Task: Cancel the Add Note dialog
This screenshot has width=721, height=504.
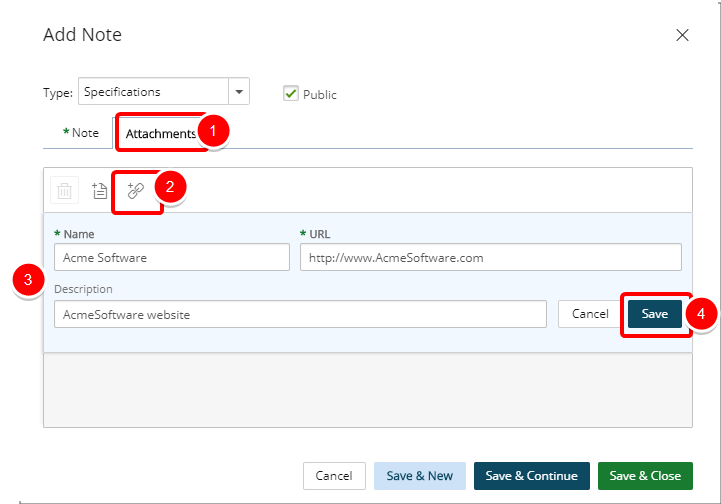Action: click(x=334, y=475)
